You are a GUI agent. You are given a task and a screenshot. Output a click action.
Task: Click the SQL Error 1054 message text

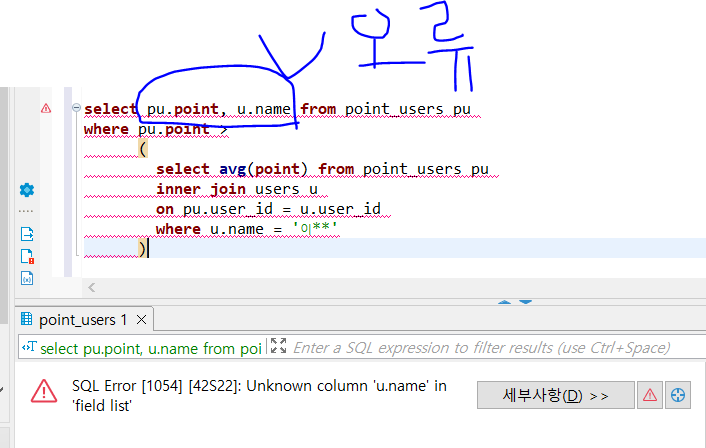pos(259,396)
